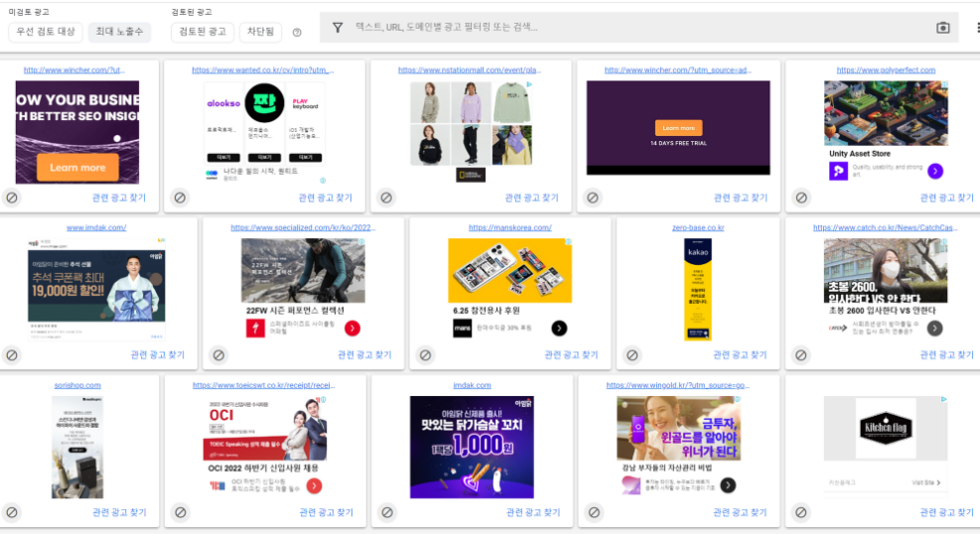Click purple arrow in Unity Asset Store ad
980x534 pixels.
[935, 171]
